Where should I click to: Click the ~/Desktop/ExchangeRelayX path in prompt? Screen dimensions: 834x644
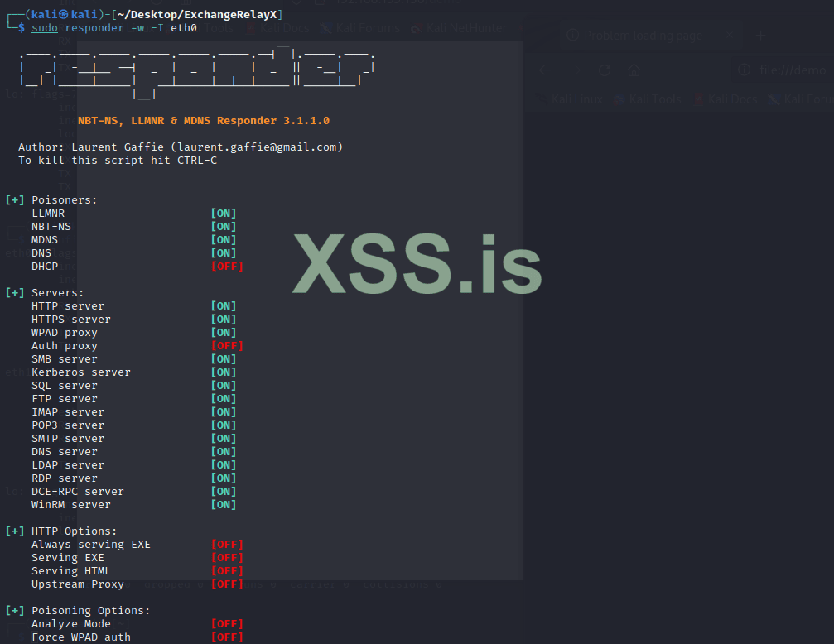click(197, 14)
